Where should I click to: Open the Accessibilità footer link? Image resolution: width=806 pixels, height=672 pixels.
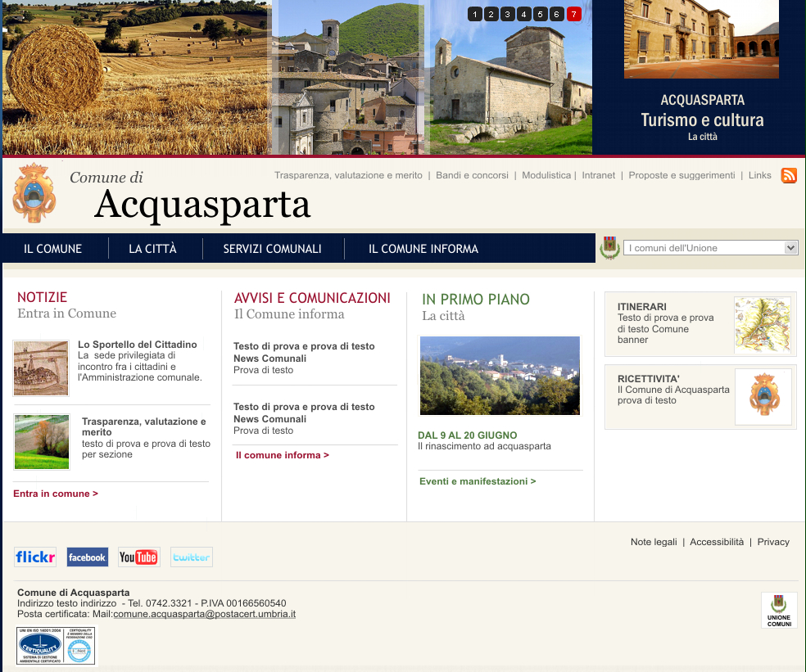click(717, 542)
